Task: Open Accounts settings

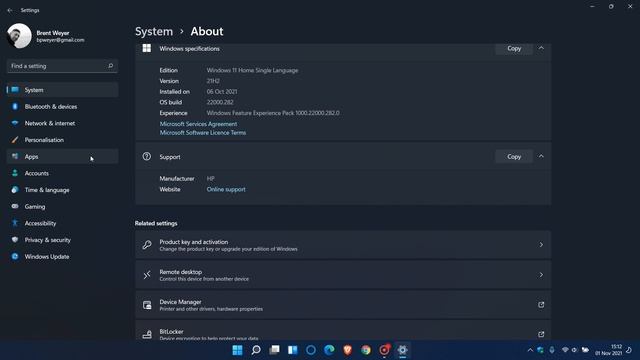Action: 62,173
